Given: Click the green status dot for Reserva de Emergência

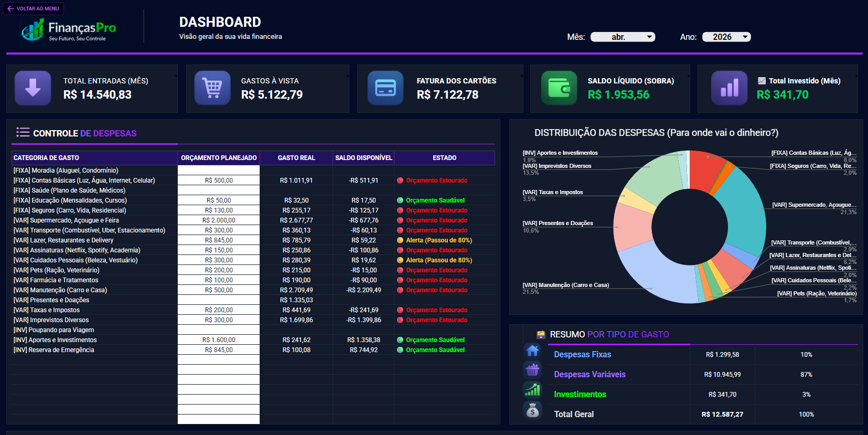Looking at the screenshot, I should pos(400,350).
